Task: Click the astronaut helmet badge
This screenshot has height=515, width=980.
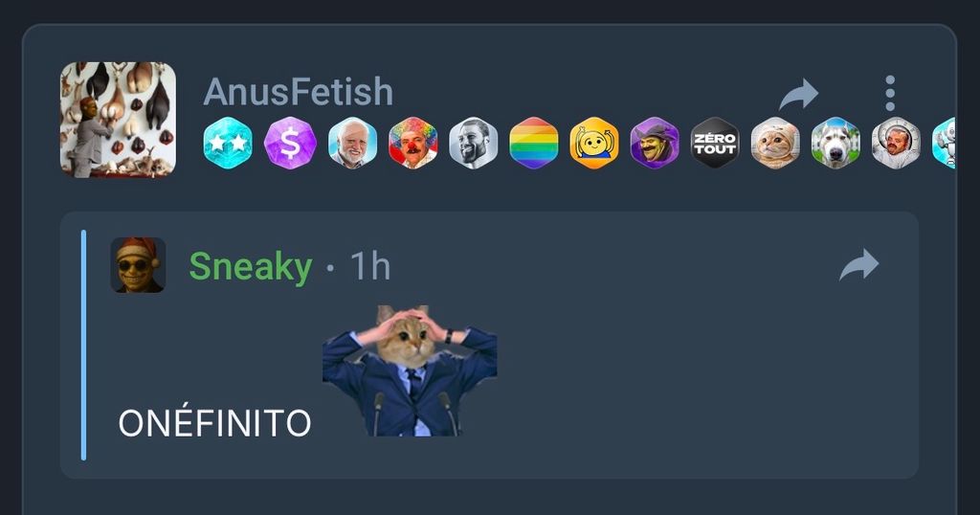Action: 896,144
